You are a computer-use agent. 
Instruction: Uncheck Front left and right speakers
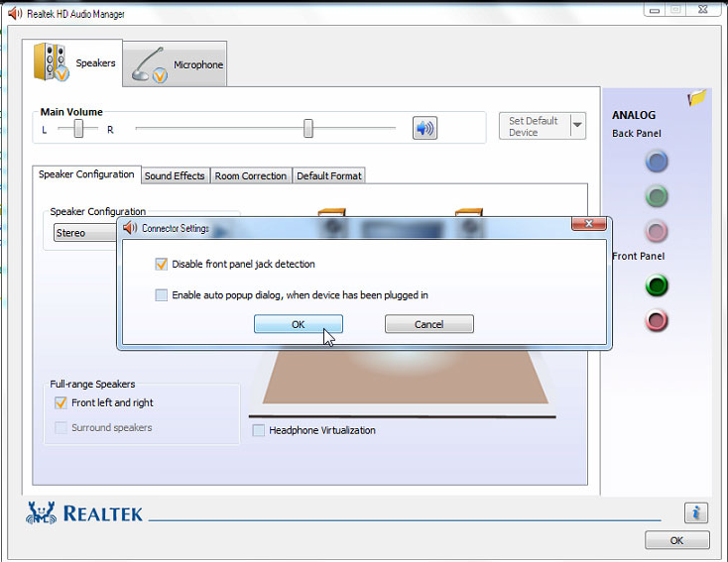point(61,403)
